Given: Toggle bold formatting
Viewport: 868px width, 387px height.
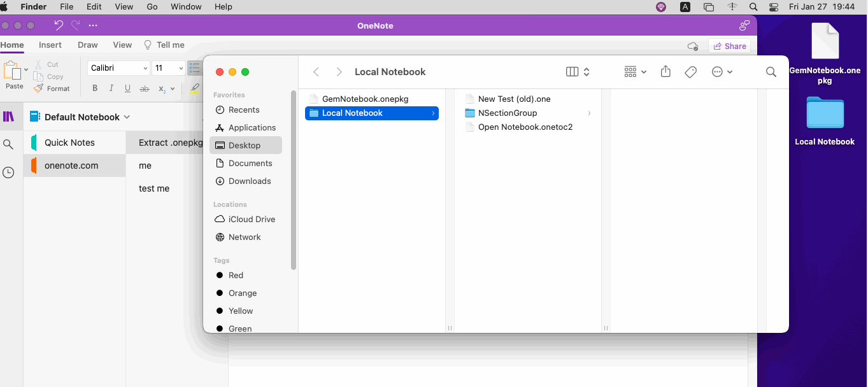Looking at the screenshot, I should coord(95,88).
